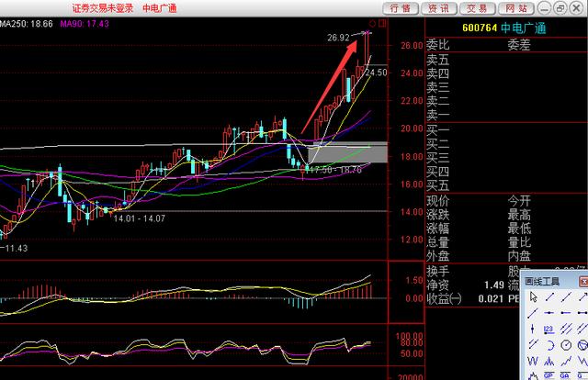Viewport: 588px width, 380px height.
Task: Click the 买一 order book row
Action: (506, 130)
